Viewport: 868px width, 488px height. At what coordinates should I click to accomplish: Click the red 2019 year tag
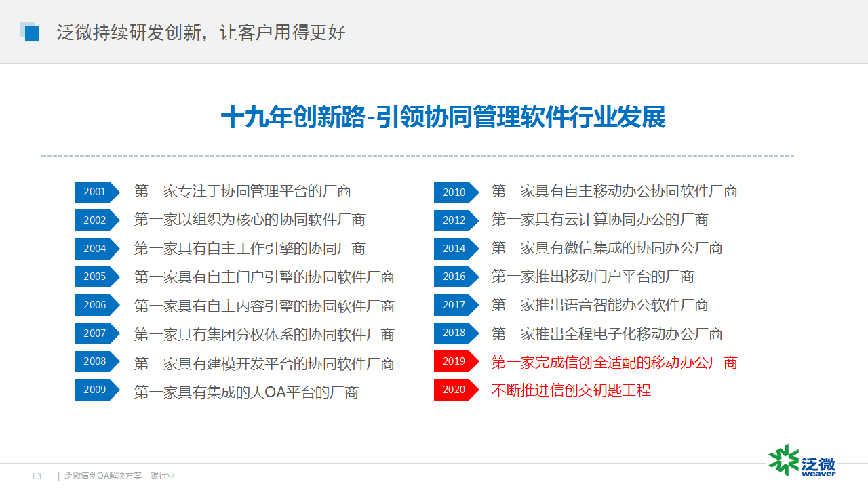point(456,361)
